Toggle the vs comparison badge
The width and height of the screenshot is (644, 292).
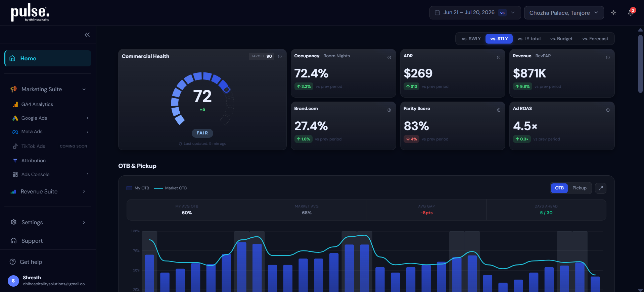[x=503, y=13]
